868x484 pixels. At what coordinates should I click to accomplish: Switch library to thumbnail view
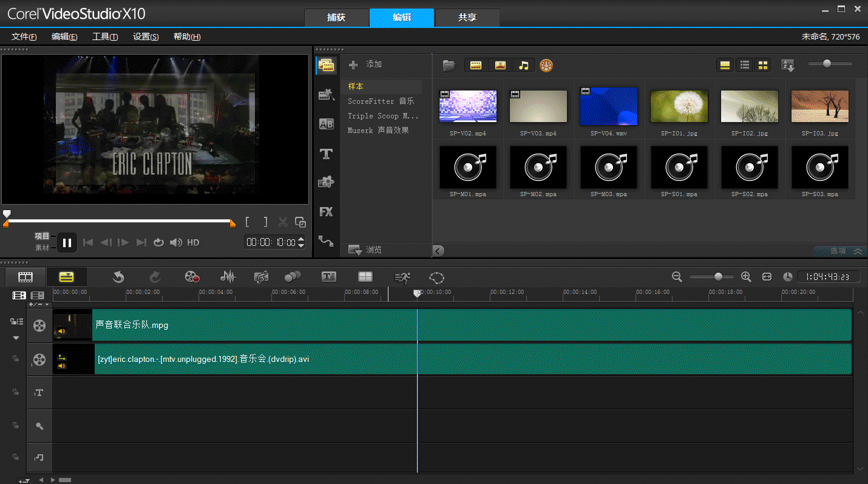tap(763, 65)
